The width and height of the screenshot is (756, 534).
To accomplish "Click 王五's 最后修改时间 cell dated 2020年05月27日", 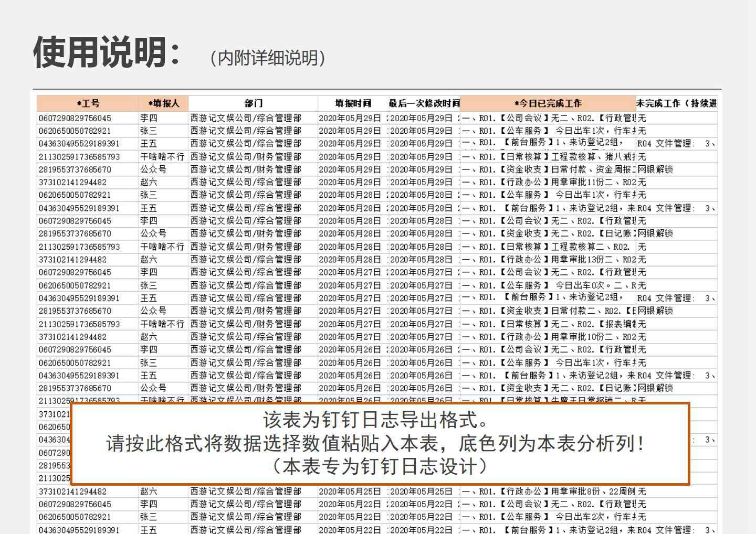I will point(424,298).
